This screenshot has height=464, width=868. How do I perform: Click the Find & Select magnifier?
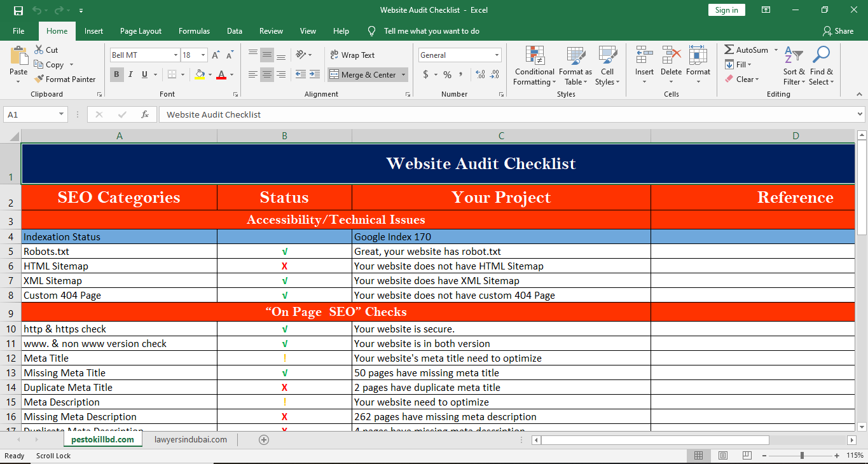(821, 56)
